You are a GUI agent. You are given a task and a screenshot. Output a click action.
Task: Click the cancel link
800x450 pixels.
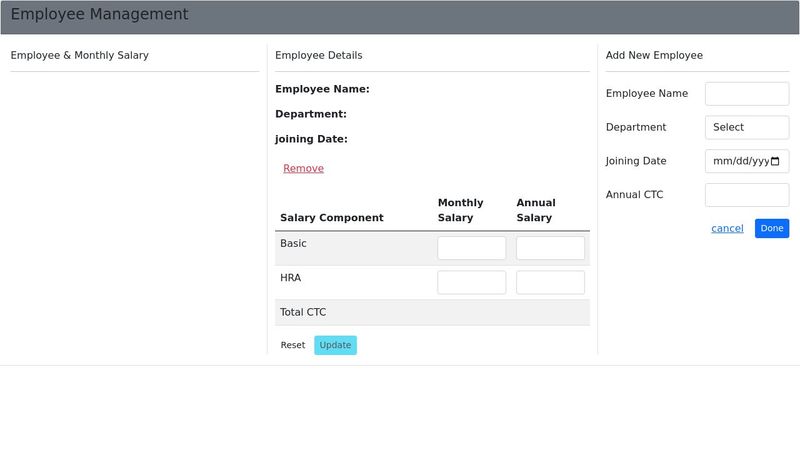[x=727, y=228]
